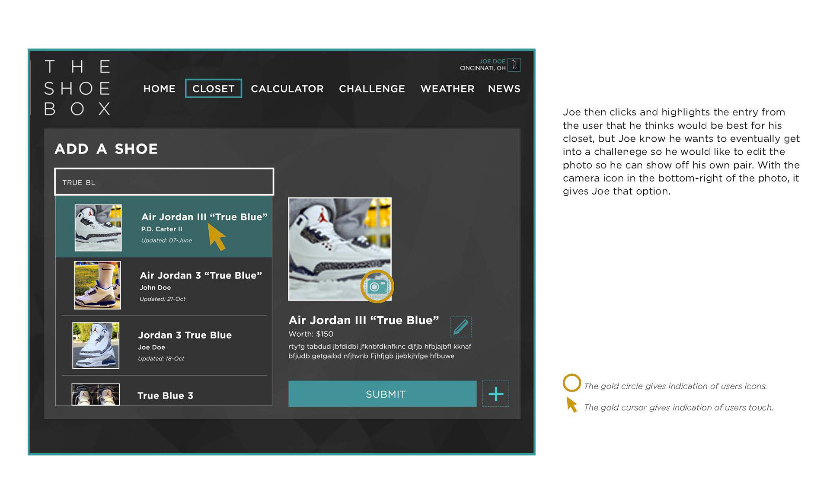This screenshot has height=504, width=830.
Task: Click the camera icon on the shoe photo
Action: [x=377, y=287]
